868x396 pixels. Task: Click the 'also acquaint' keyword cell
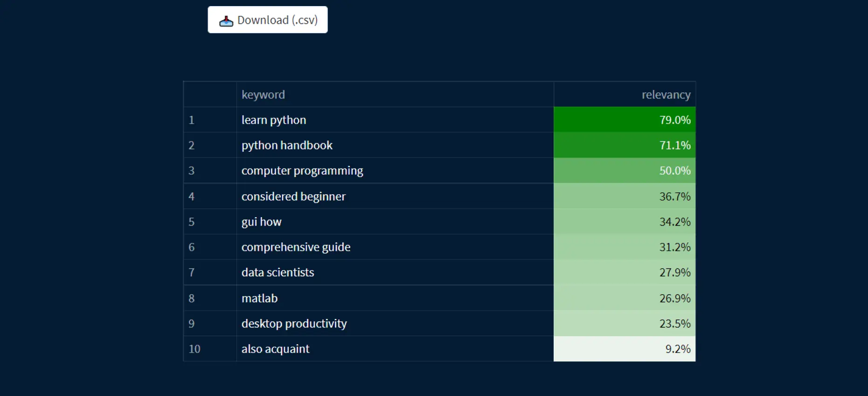[x=395, y=349]
